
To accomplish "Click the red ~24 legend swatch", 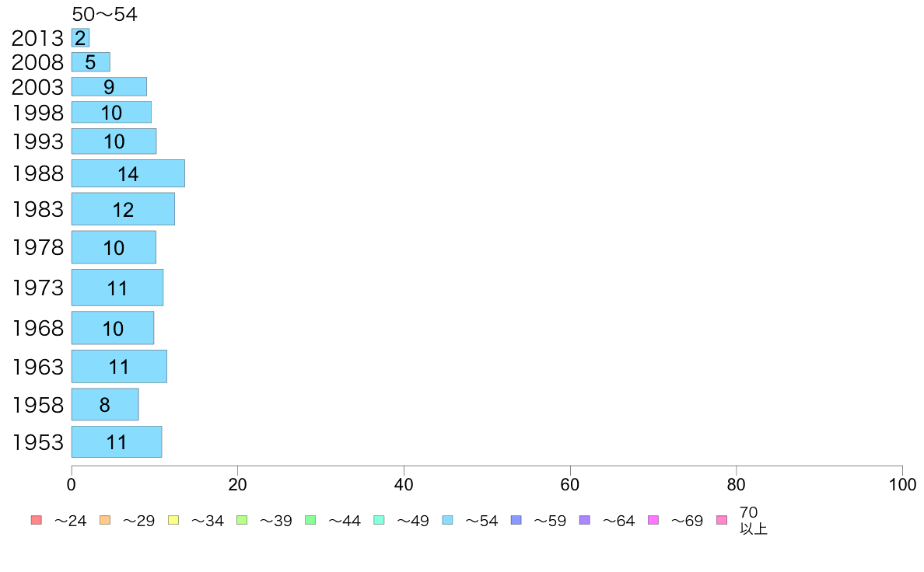I will (37, 520).
